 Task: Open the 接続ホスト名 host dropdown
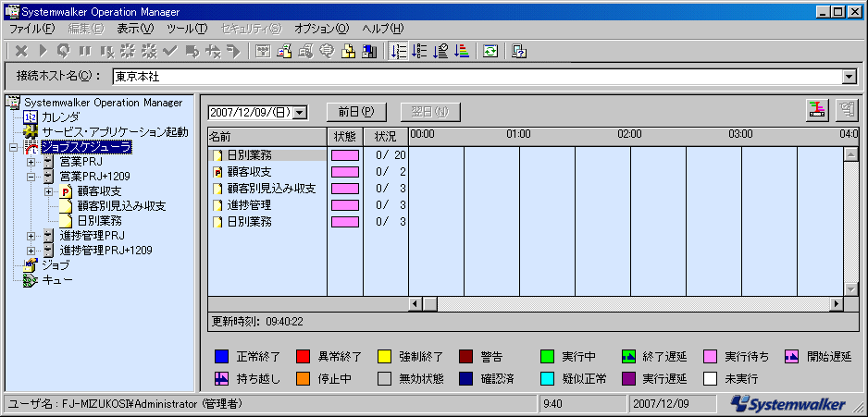849,78
